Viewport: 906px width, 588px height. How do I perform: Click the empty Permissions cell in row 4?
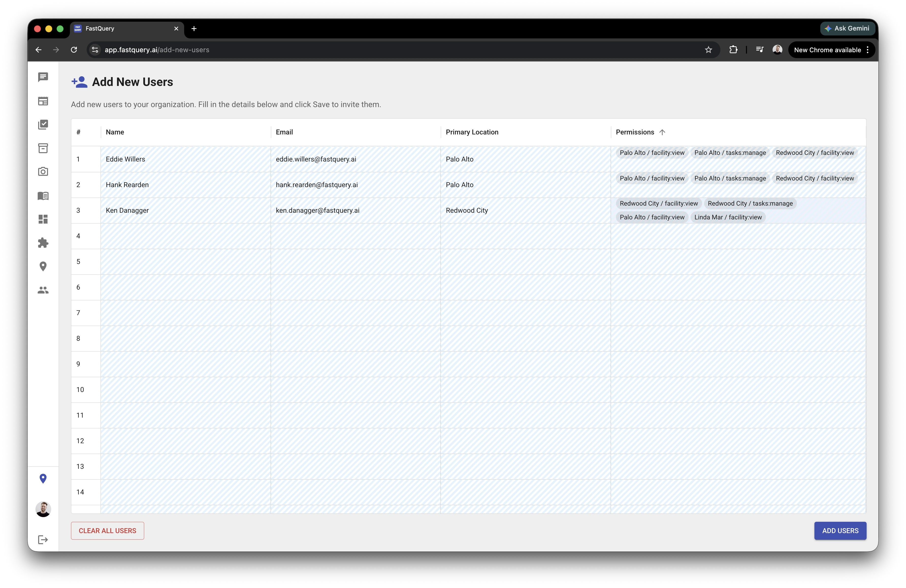pos(738,236)
